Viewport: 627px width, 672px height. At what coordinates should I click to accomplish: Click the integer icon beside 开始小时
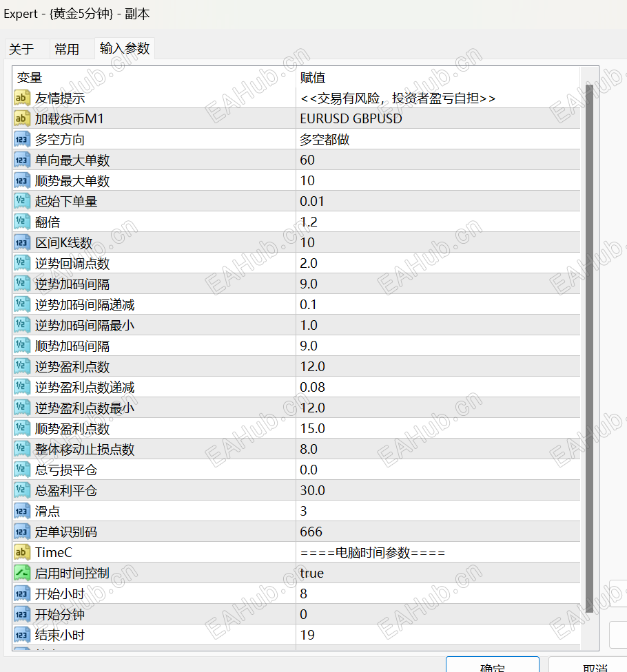22,594
